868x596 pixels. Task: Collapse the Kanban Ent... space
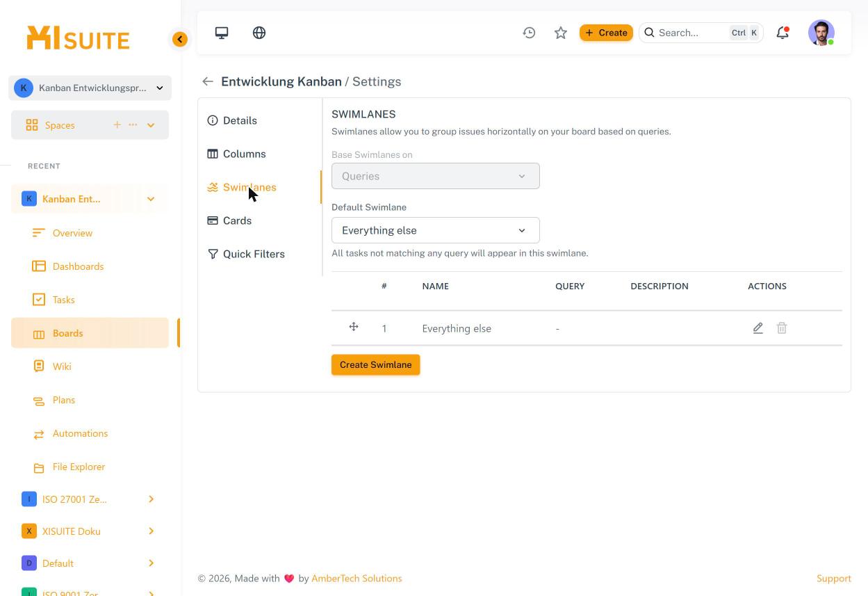click(151, 199)
